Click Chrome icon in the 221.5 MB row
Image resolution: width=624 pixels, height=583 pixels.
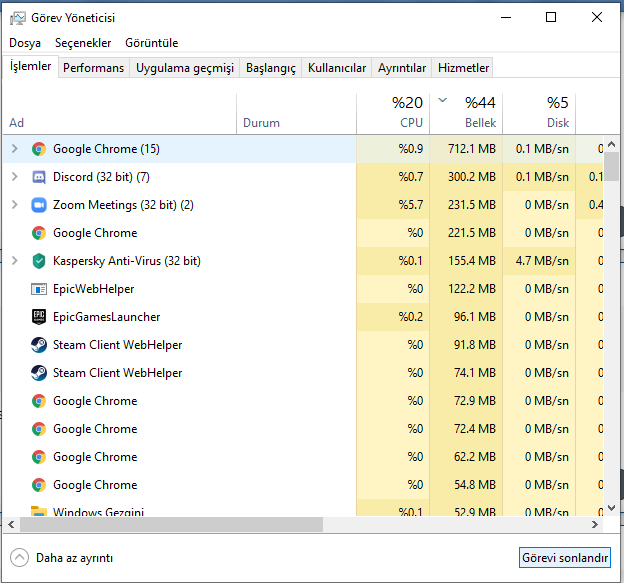click(39, 233)
